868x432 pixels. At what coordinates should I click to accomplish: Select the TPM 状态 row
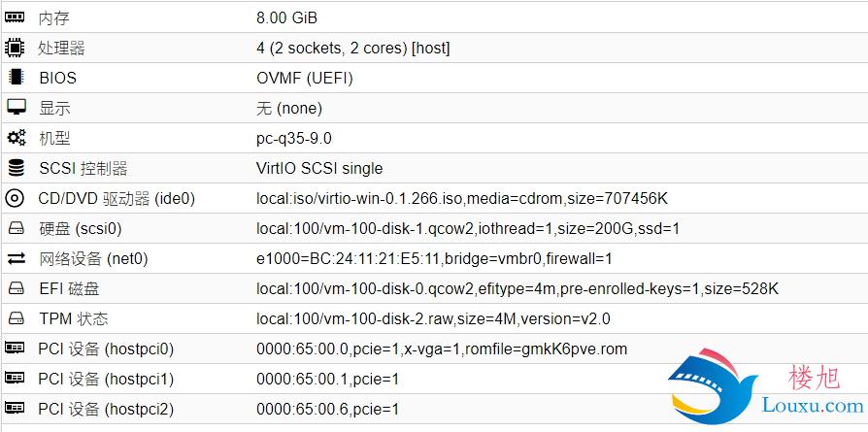click(x=434, y=318)
